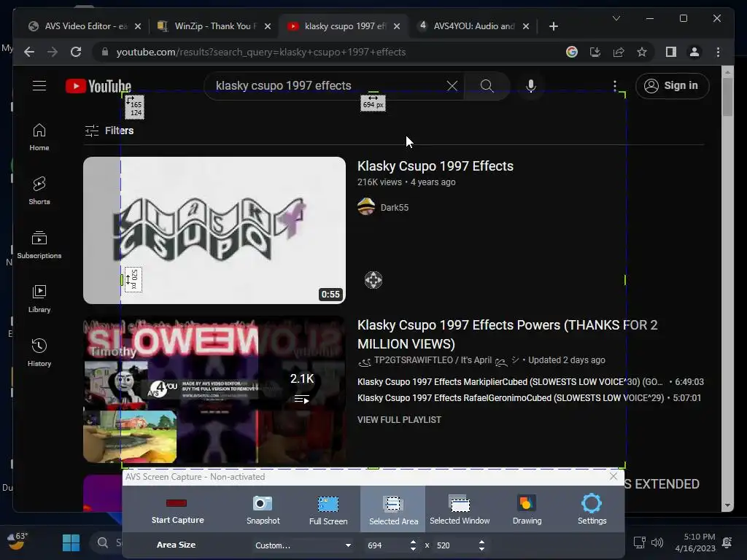Click the Sign in button
Image resolution: width=747 pixels, height=560 pixels.
(672, 86)
